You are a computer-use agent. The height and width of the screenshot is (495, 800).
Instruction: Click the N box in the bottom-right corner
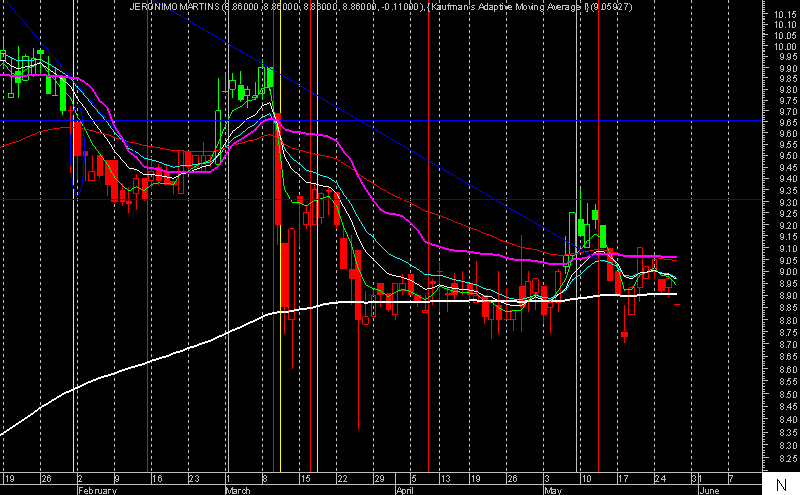click(x=781, y=484)
